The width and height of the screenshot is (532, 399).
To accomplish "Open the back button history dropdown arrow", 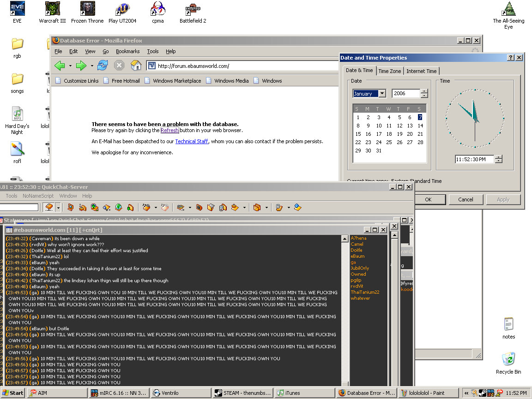I will (x=70, y=66).
